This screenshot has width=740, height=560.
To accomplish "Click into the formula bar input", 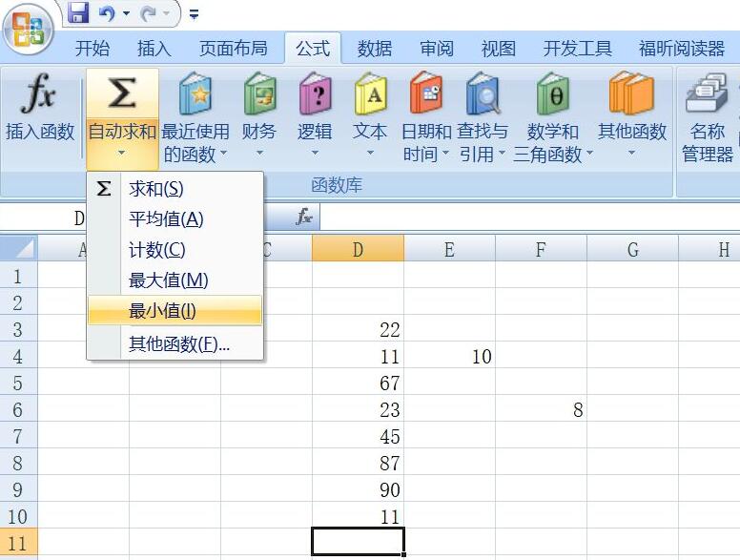I will click(x=529, y=218).
